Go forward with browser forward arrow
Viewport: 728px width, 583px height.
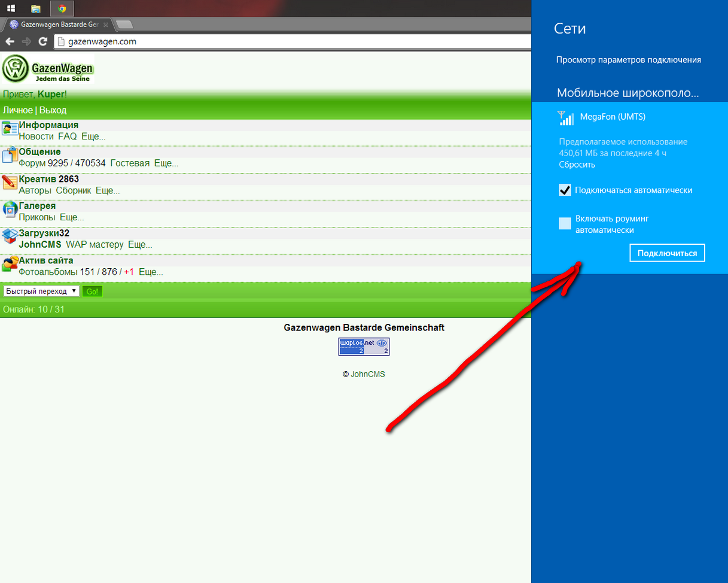coord(26,41)
